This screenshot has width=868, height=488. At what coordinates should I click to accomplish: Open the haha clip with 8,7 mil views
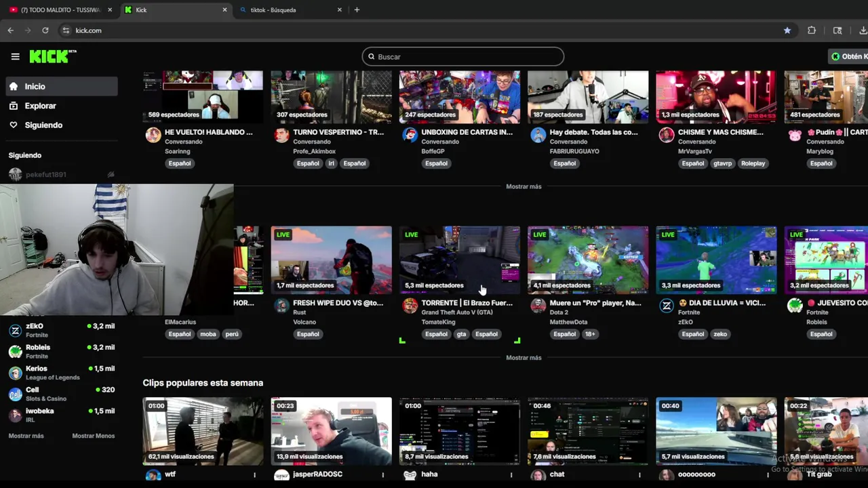pyautogui.click(x=459, y=432)
